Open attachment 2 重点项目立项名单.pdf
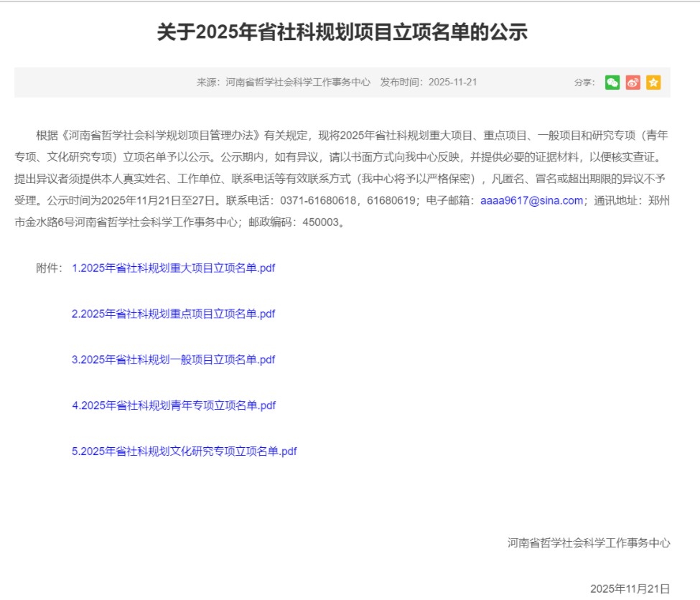This screenshot has height=600, width=700. point(173,314)
